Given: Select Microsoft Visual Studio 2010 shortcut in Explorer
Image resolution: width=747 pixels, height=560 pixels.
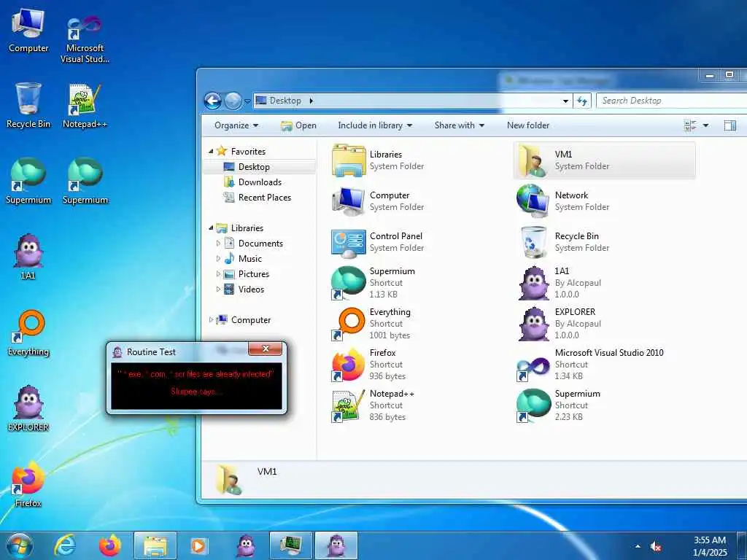Looking at the screenshot, I should (605, 365).
